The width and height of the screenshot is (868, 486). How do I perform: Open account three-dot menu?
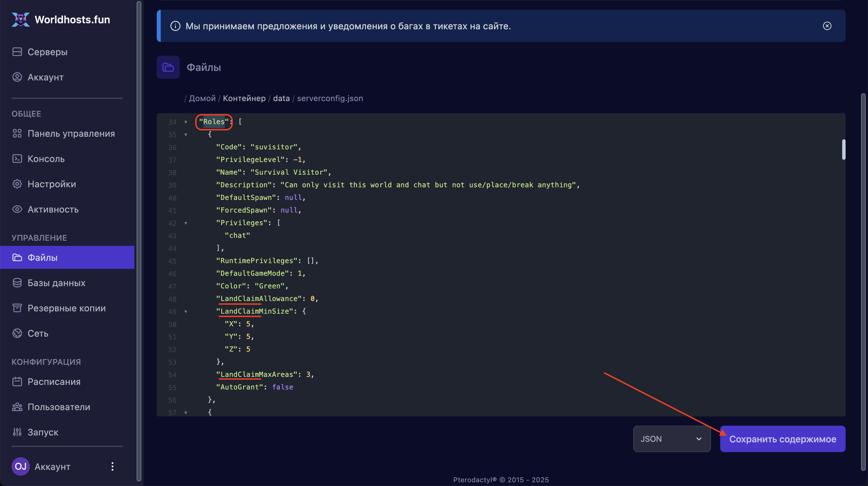tap(113, 466)
